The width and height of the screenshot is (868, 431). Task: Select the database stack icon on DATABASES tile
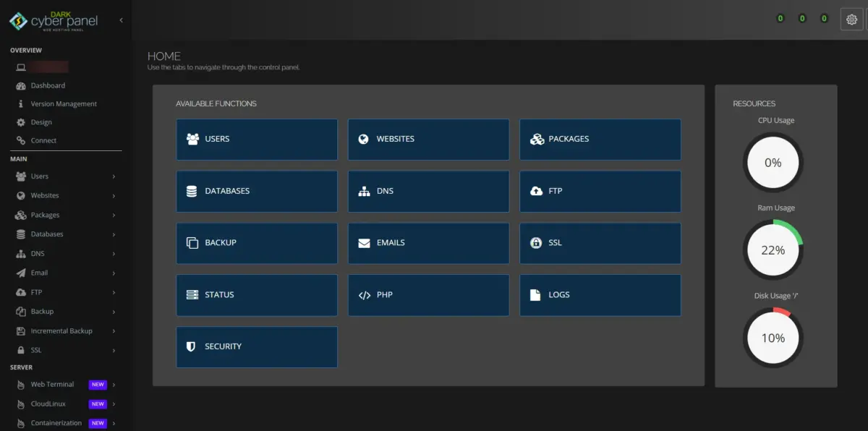[x=192, y=190]
